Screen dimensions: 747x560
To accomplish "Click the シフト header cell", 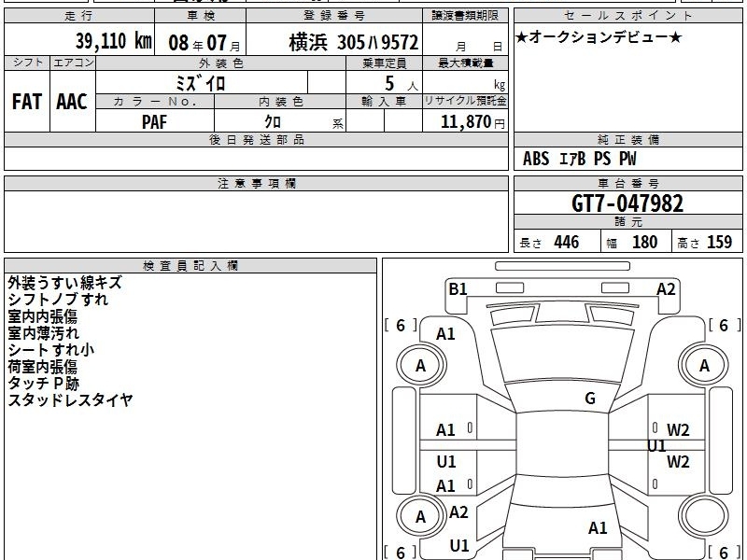I will click(27, 63).
